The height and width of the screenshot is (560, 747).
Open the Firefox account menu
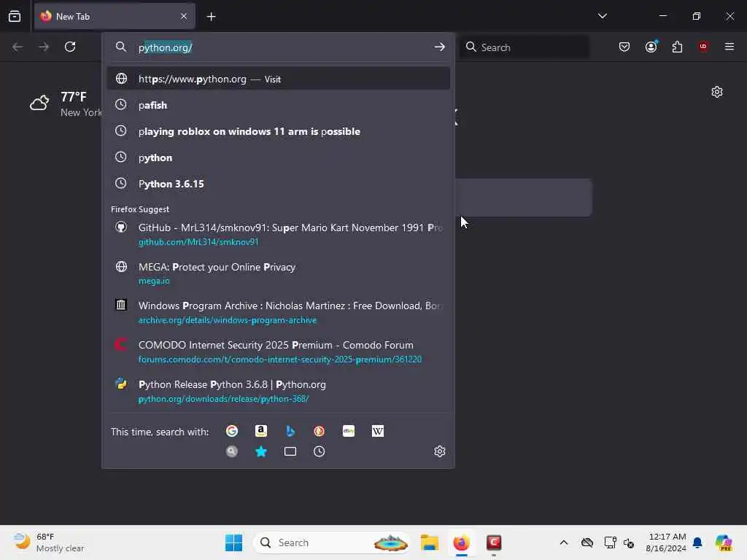click(651, 47)
